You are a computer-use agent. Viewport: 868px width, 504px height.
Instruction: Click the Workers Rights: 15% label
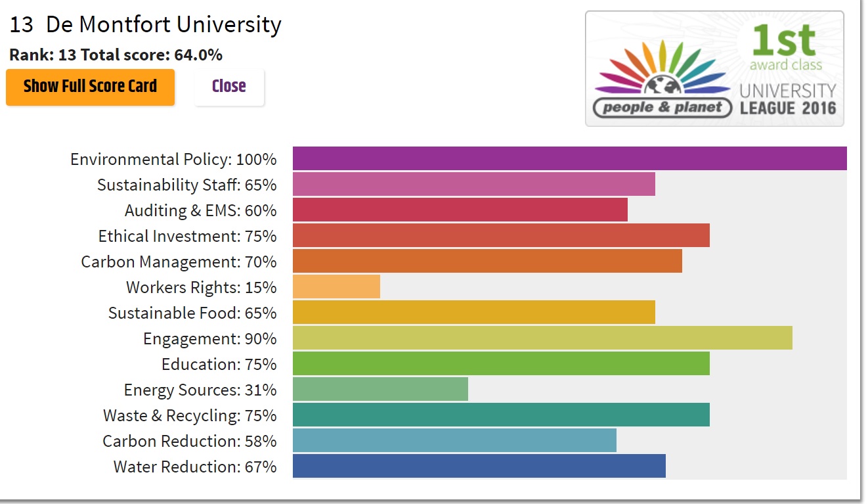coord(201,288)
